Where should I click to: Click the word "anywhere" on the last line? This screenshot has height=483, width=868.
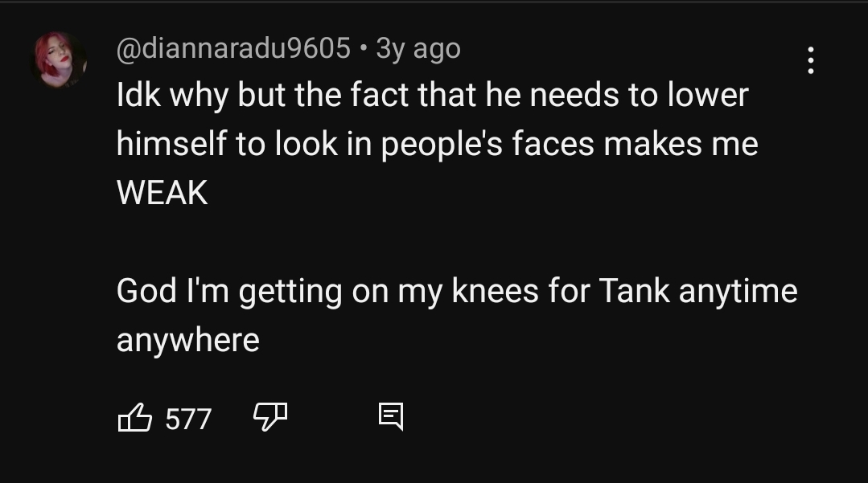click(x=188, y=340)
